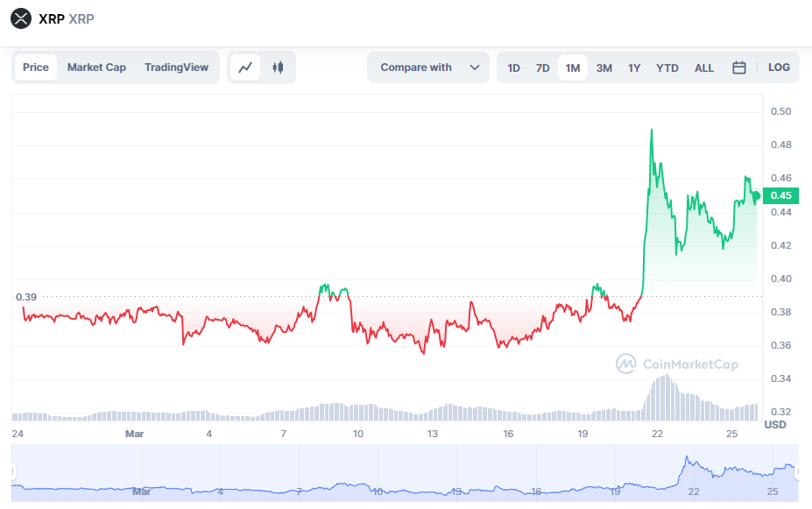
Task: Toggle the LOG scale option
Action: 779,67
